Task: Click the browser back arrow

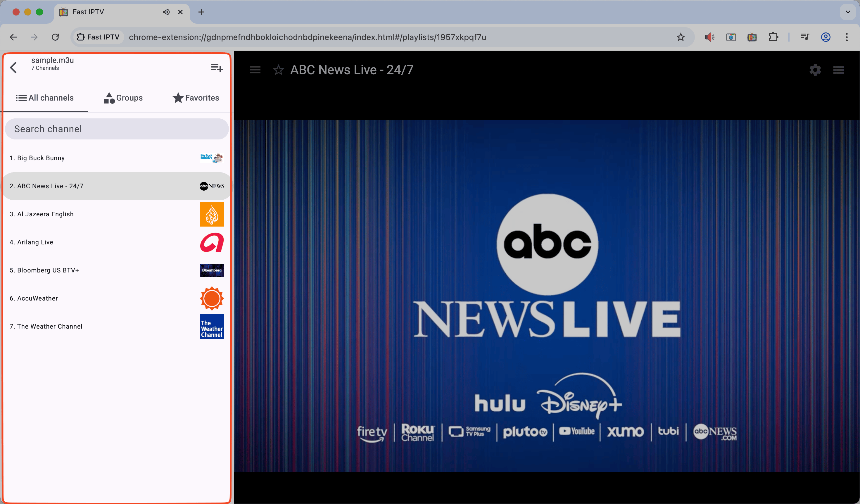Action: pos(13,37)
